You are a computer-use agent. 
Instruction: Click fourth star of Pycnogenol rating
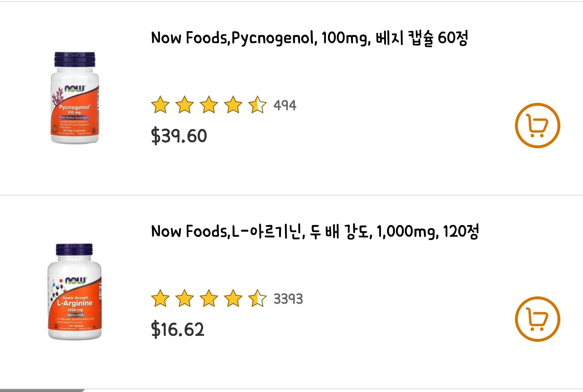click(x=233, y=105)
